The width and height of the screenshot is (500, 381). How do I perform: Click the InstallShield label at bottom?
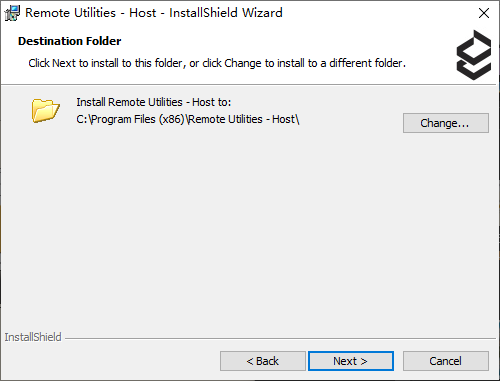tap(33, 337)
